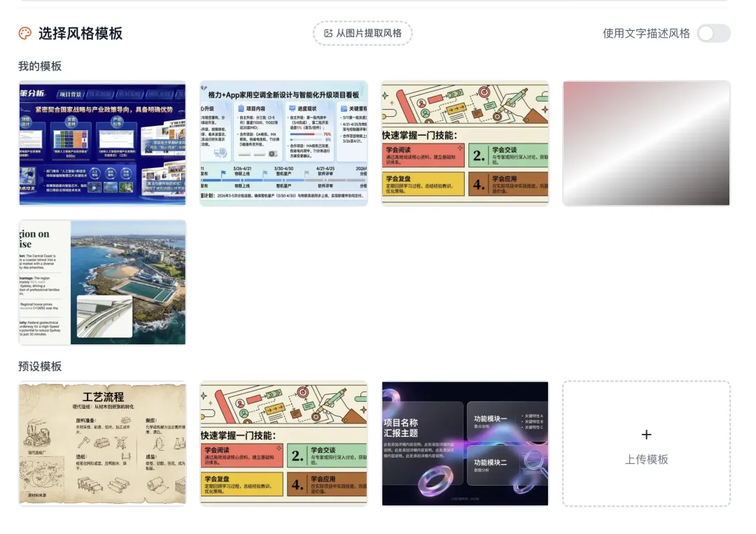The image size is (756, 534).
Task: Click the image icon in 从图片提取风格
Action: (328, 34)
